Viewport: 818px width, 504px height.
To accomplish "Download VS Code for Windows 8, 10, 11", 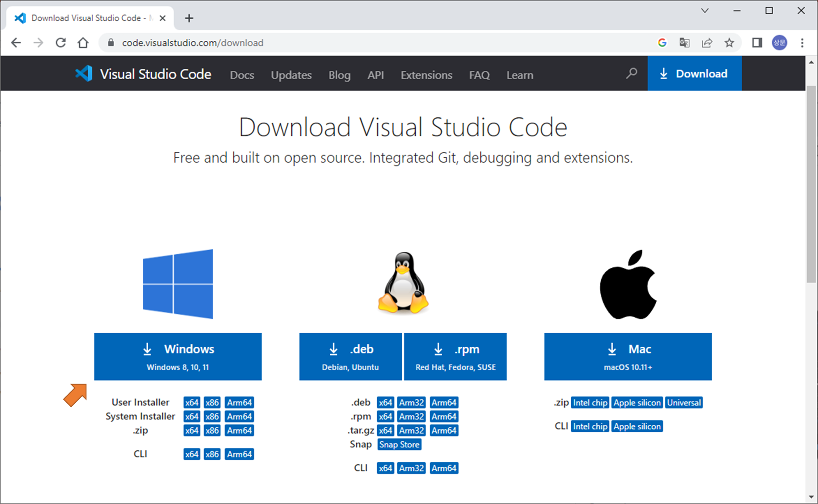I will (178, 357).
